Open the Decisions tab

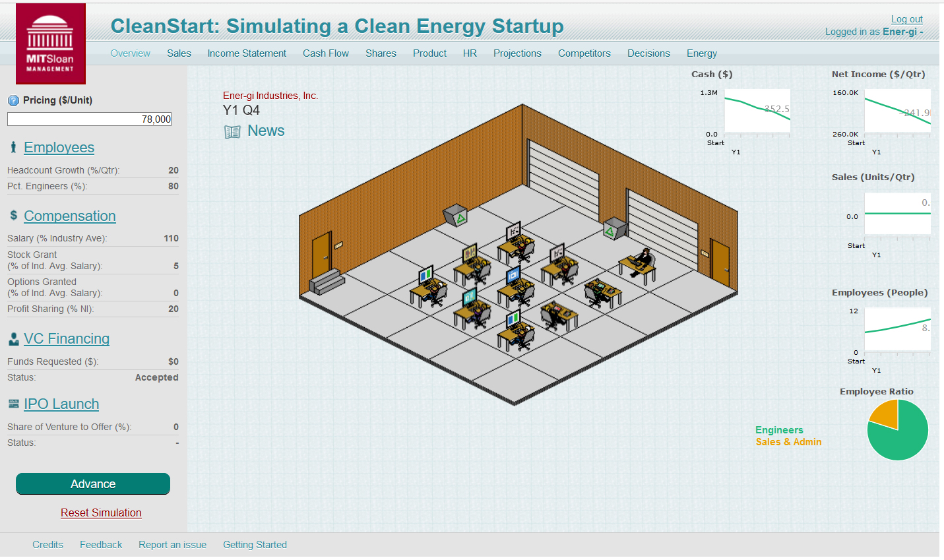[648, 53]
